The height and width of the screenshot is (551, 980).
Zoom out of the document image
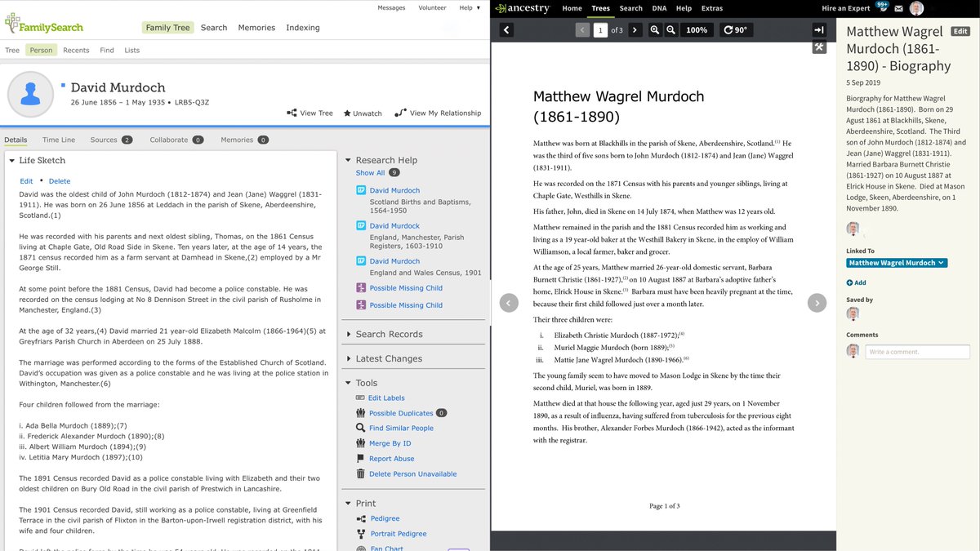[670, 29]
